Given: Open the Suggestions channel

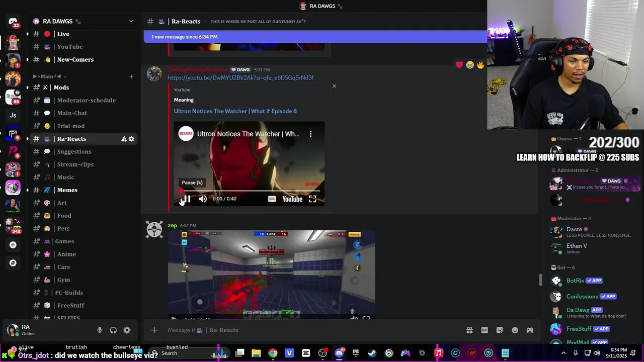Looking at the screenshot, I should coord(84,152).
